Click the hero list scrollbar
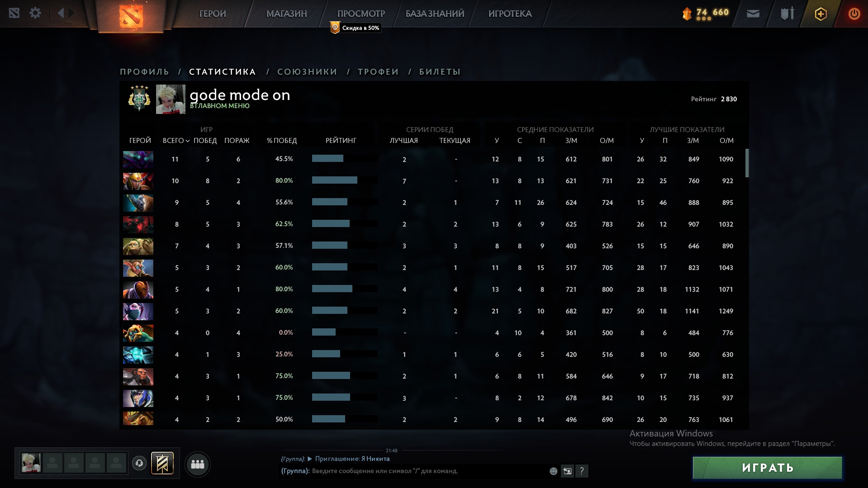The image size is (868, 488). (x=747, y=163)
